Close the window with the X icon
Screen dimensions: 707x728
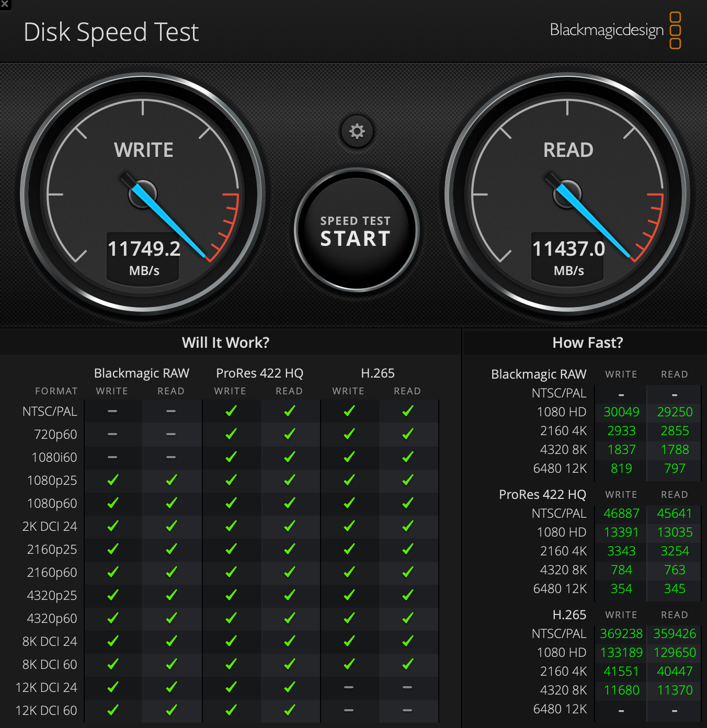pyautogui.click(x=5, y=4)
